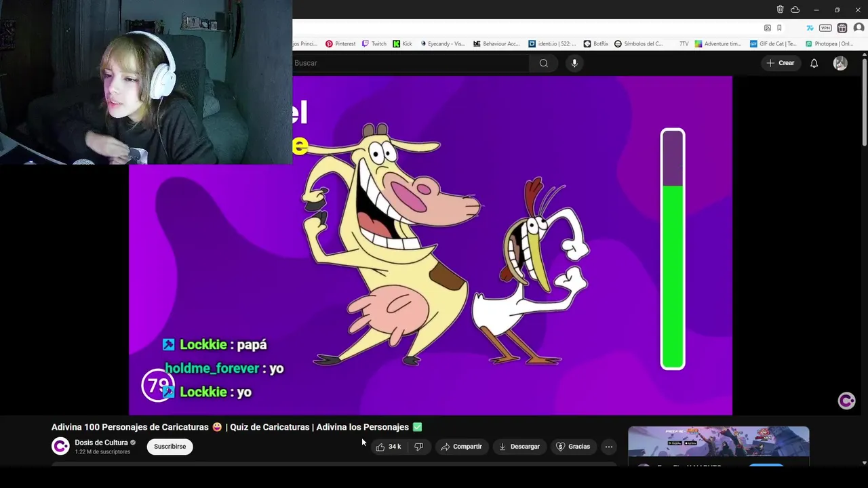Open the Eyecandy bookmark
Screen dimensions: 868x488
pos(442,43)
